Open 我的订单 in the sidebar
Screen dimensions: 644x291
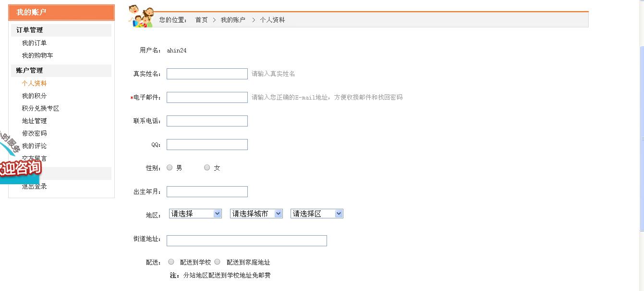[34, 43]
